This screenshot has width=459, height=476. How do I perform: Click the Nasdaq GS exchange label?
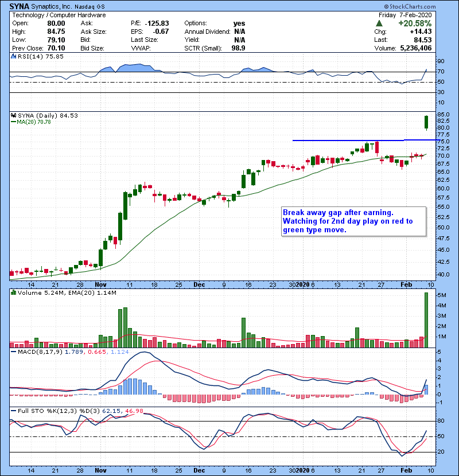point(90,6)
